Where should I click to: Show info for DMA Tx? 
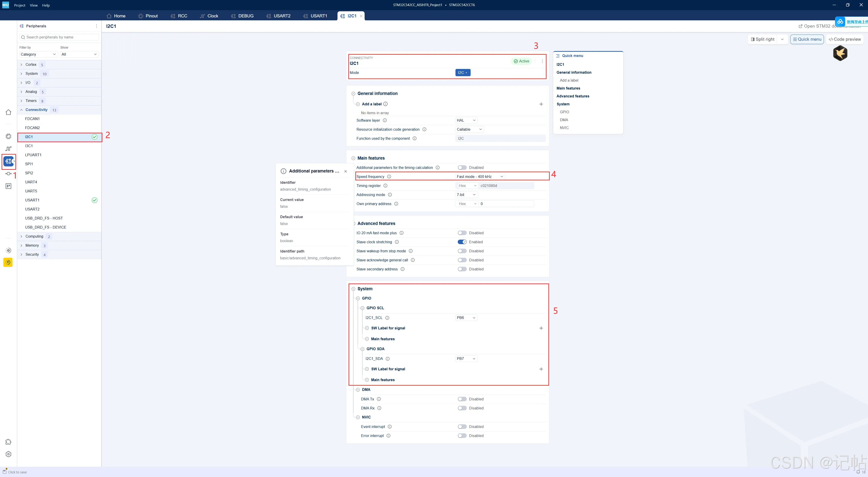click(379, 399)
